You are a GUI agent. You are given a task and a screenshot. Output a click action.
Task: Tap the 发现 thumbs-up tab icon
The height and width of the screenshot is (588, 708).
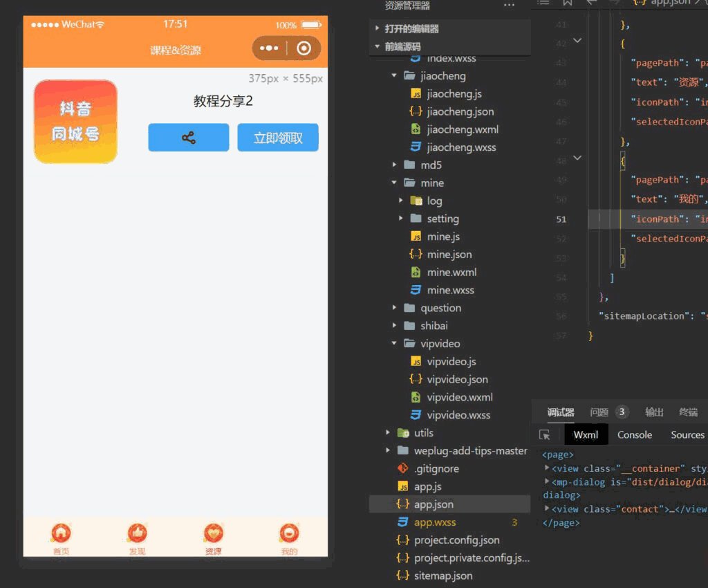pos(138,534)
